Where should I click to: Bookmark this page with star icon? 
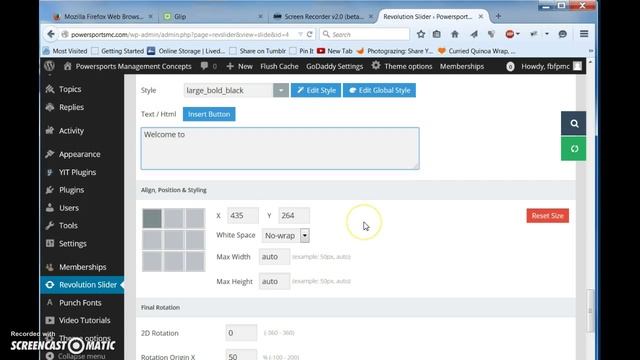421,34
